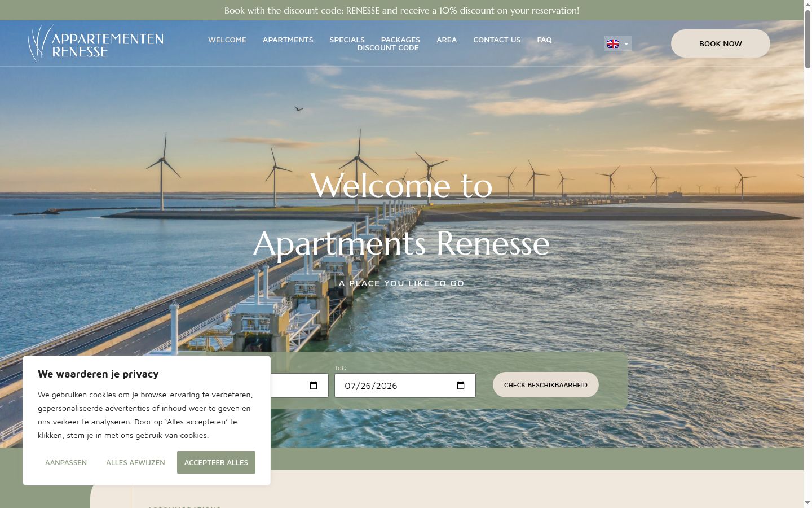Open the Specials page
The width and height of the screenshot is (812, 508).
pyautogui.click(x=347, y=40)
